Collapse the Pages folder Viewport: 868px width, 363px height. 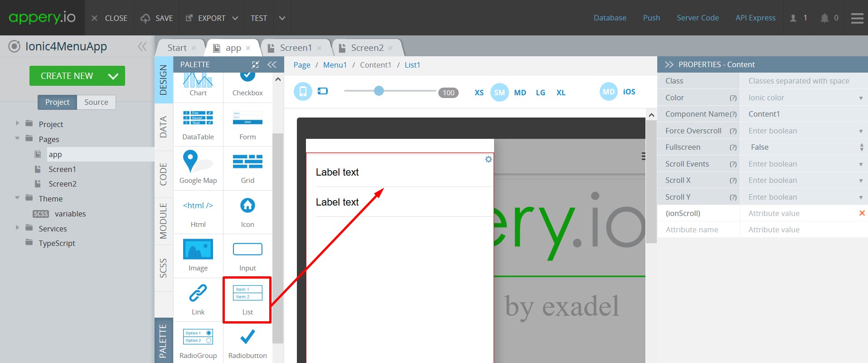(x=17, y=138)
